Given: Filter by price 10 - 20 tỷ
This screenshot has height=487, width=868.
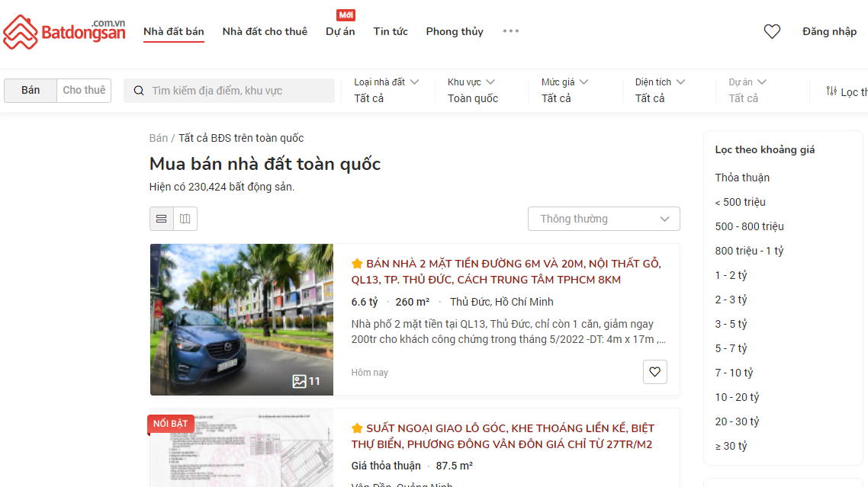Looking at the screenshot, I should coord(737,397).
